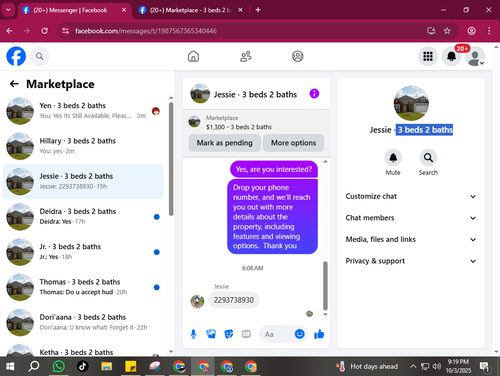Open taskbar clock showing 9:19 PM
This screenshot has height=376, width=500.
(458, 366)
